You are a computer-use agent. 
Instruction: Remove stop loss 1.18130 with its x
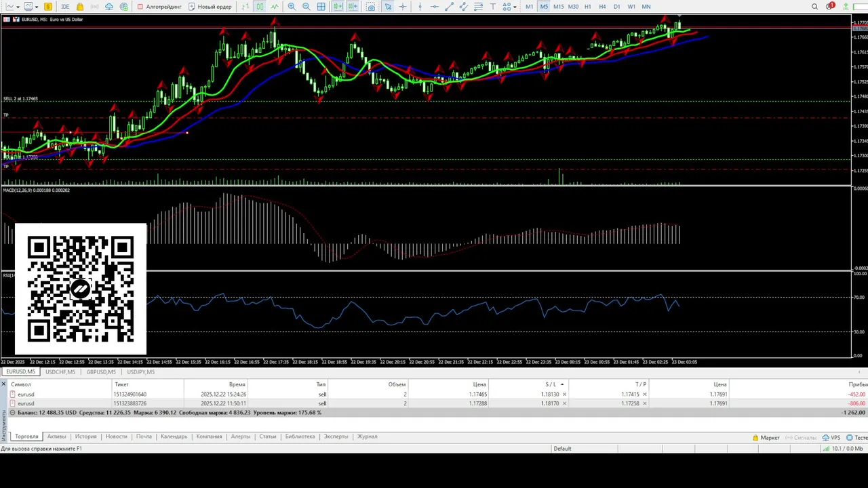coord(564,394)
